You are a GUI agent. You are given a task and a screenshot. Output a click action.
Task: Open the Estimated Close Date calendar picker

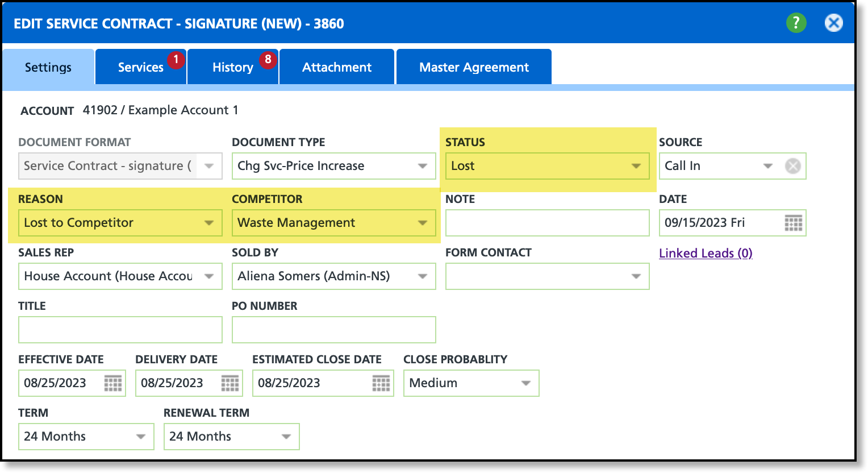pyautogui.click(x=381, y=383)
